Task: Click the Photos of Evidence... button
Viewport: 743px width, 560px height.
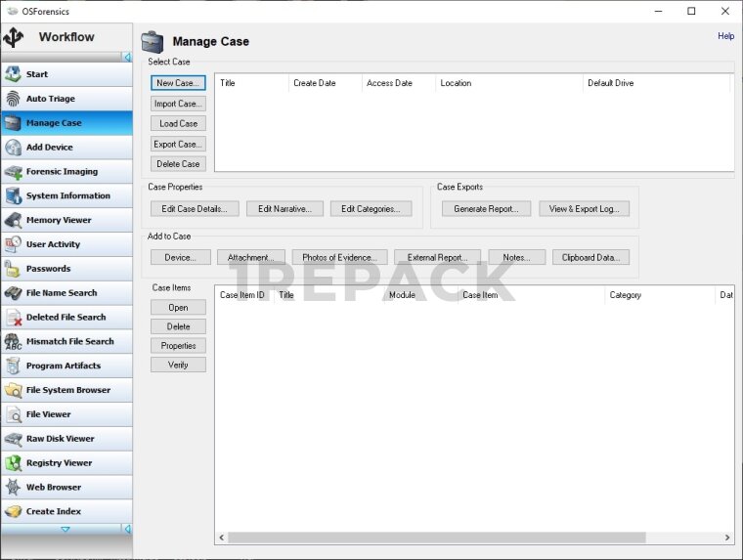Action: [x=339, y=257]
